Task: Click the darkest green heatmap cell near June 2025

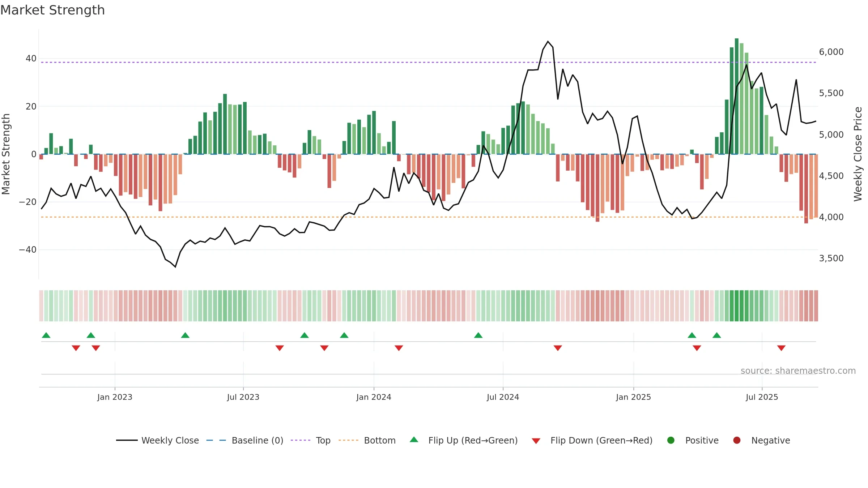Action: [736, 306]
